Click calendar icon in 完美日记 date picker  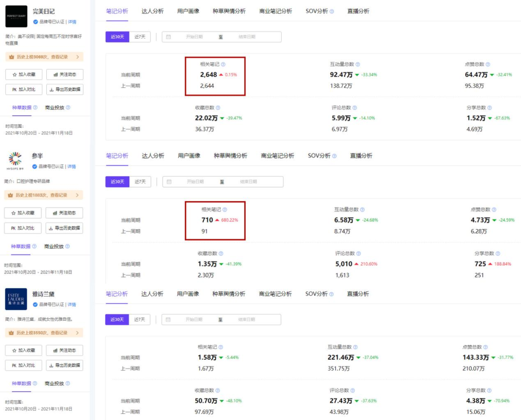[168, 37]
